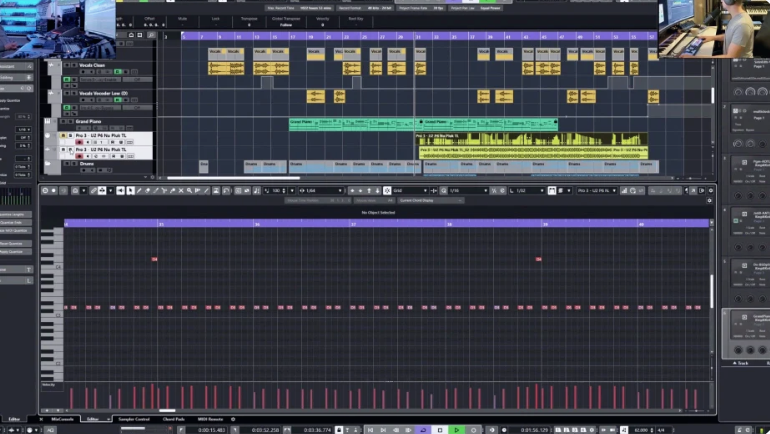770x434 pixels.
Task: Click the Editor tab in lower zone
Action: [92, 419]
